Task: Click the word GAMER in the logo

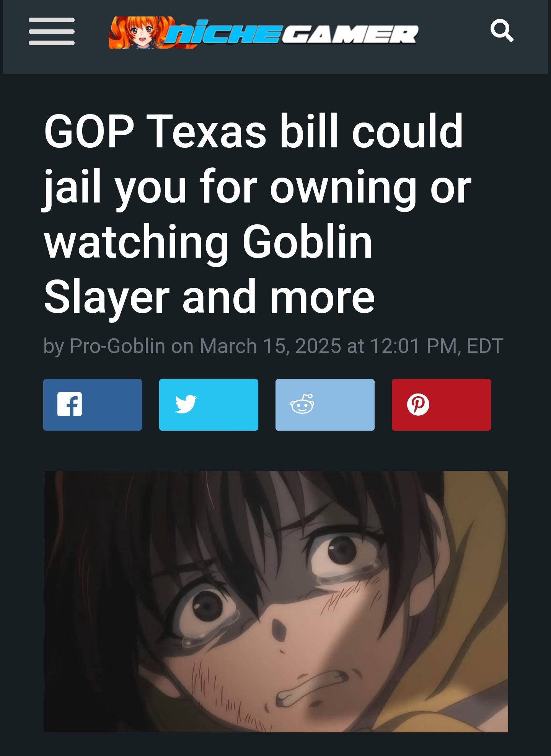Action: [x=350, y=34]
